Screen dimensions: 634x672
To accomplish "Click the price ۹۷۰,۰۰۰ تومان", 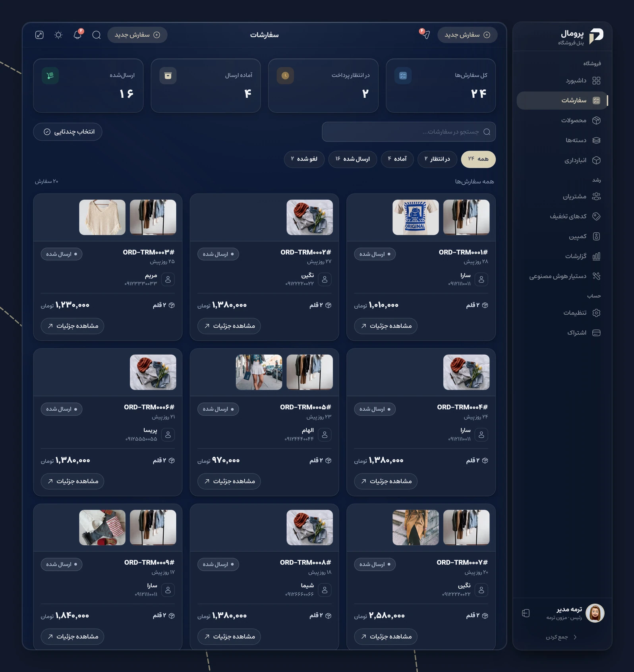I will click(x=218, y=460).
